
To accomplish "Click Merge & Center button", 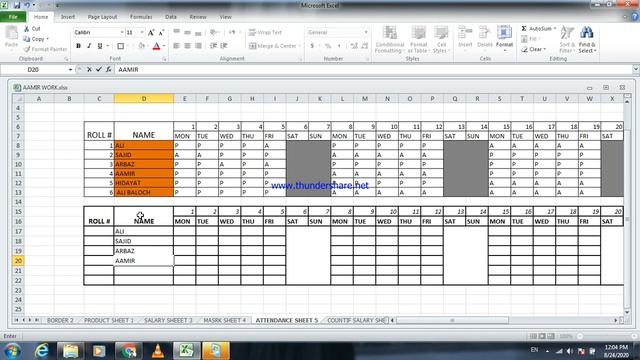I will pos(273,46).
